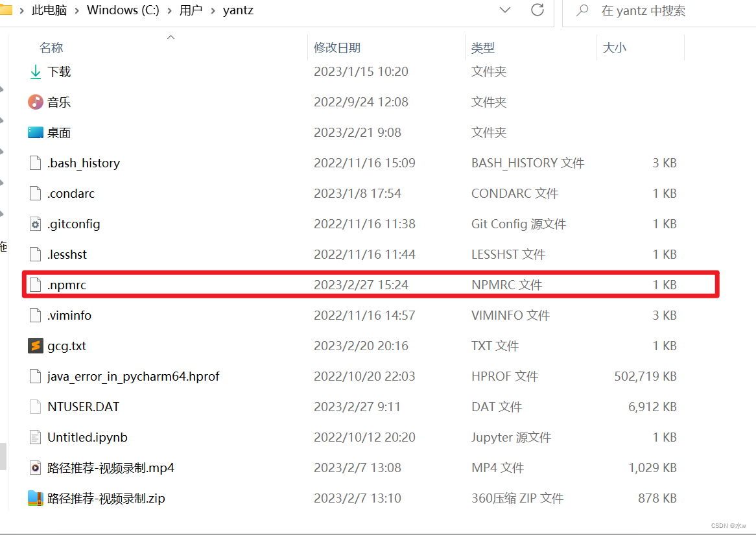Click the .lesshst file icon
Viewport: 756px width, 535px height.
click(x=35, y=254)
